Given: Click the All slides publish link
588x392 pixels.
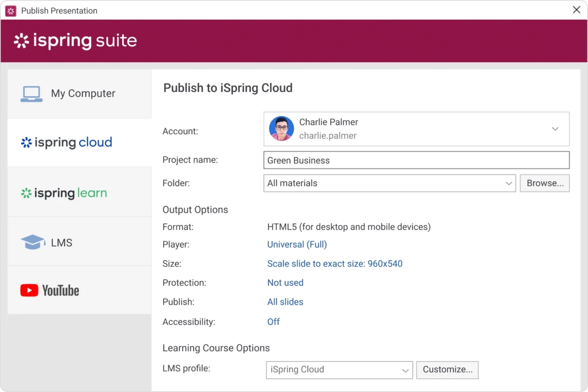Looking at the screenshot, I should 285,302.
